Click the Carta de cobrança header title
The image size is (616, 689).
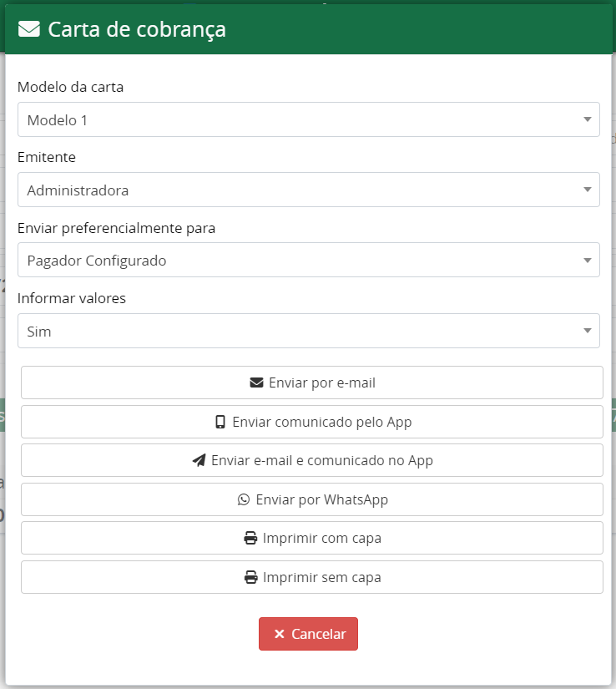point(137,30)
